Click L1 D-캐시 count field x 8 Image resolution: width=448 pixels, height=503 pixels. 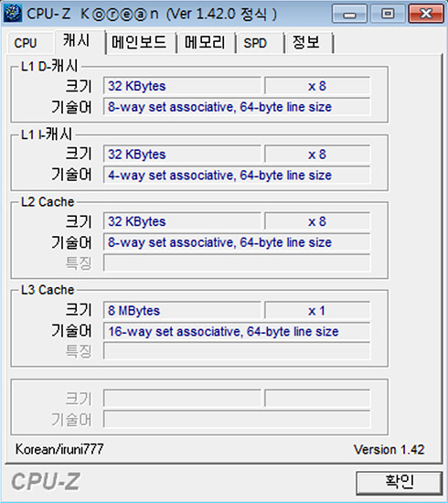pos(317,86)
